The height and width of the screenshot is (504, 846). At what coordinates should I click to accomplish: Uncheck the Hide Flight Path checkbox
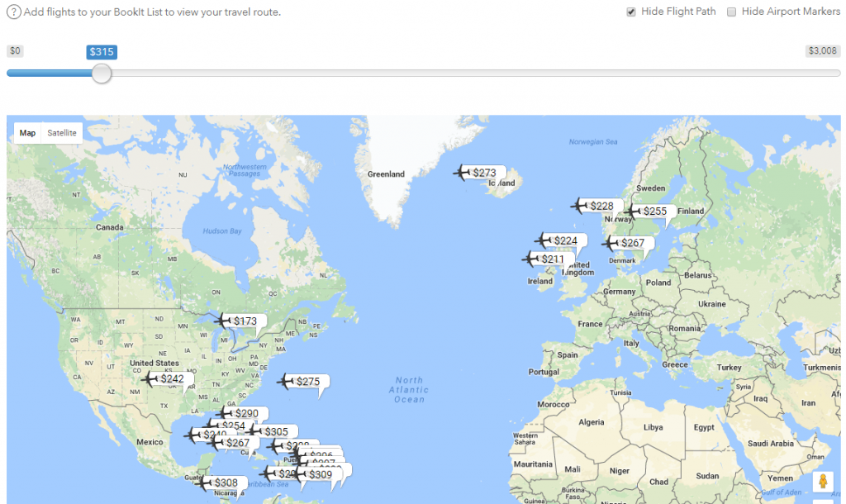pyautogui.click(x=630, y=12)
